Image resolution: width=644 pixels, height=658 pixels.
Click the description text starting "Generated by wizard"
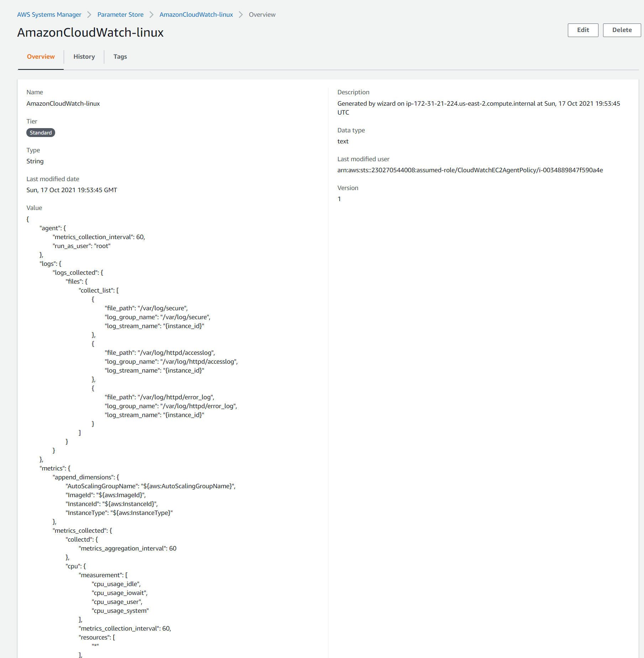tap(479, 108)
